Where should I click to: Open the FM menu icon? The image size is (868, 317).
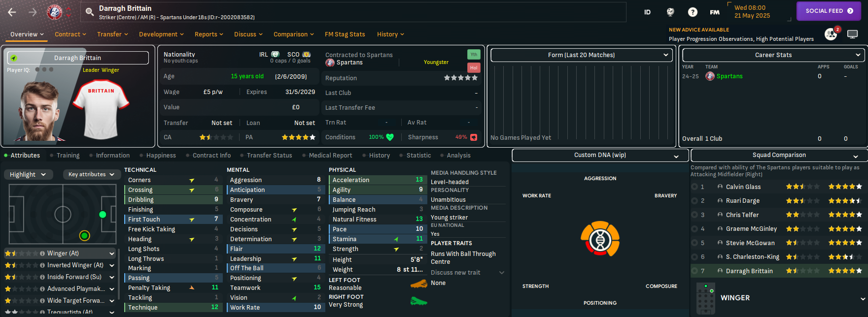coord(715,12)
